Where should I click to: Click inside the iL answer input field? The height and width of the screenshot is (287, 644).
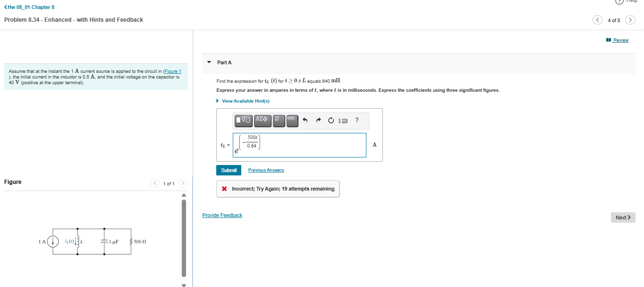[x=299, y=144]
